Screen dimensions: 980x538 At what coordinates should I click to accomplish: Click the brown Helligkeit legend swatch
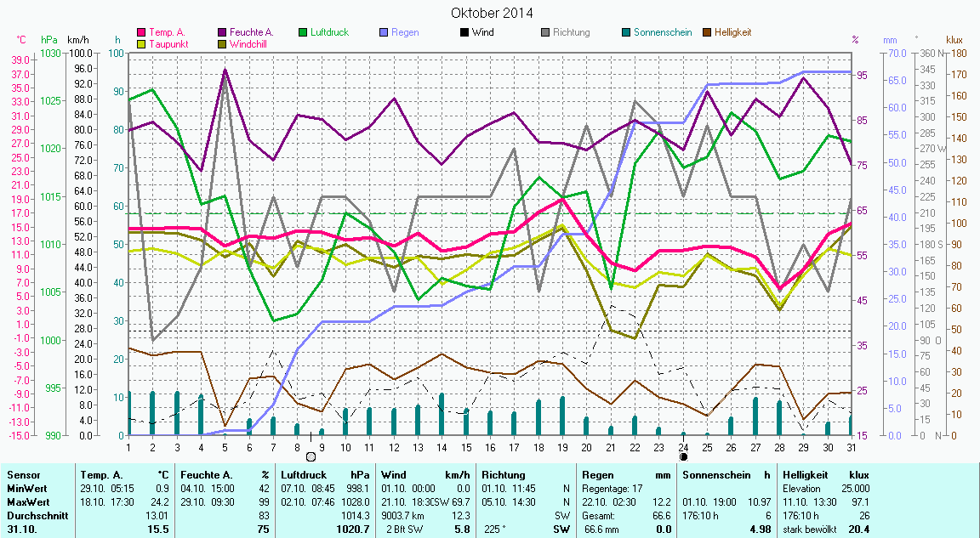pyautogui.click(x=707, y=33)
